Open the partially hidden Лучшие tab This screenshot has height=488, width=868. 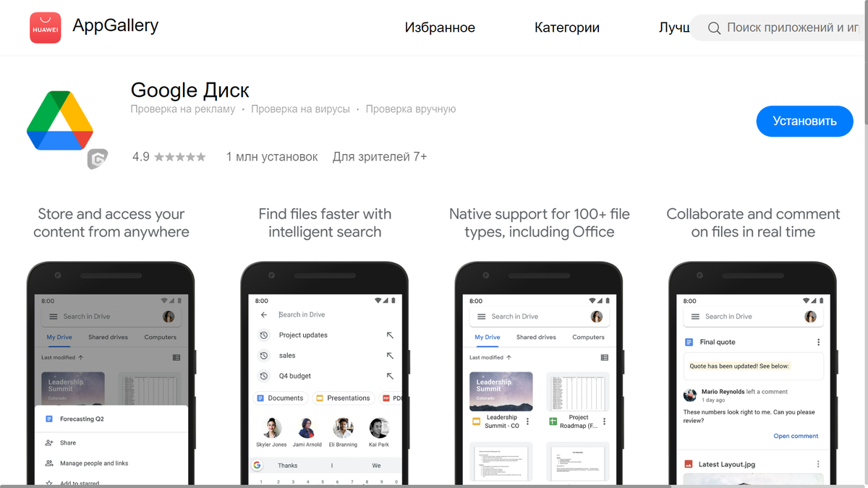point(674,28)
